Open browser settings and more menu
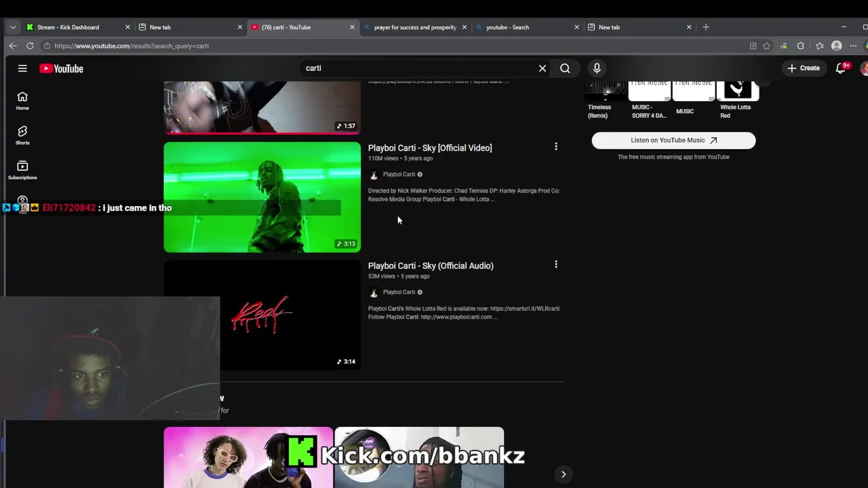868x488 pixels. coord(853,46)
